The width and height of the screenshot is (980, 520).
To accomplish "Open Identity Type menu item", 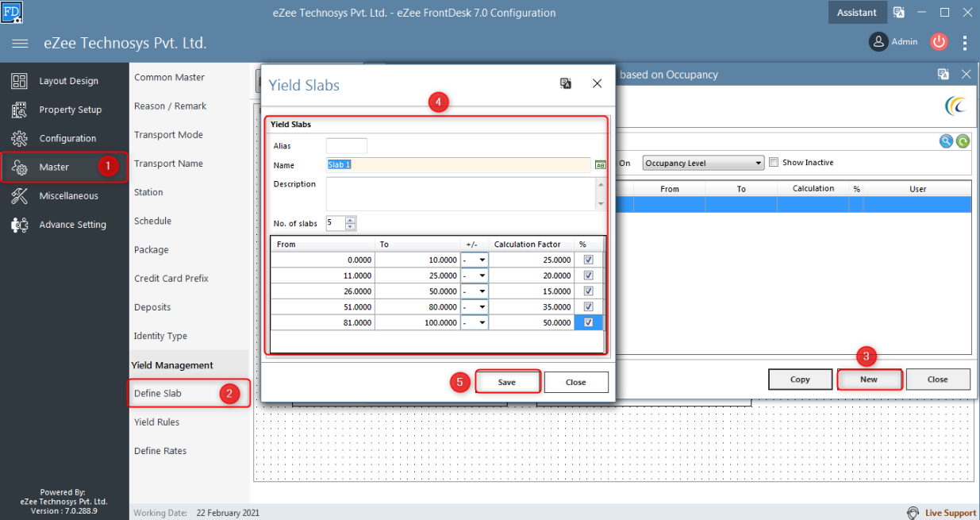I will (x=160, y=336).
